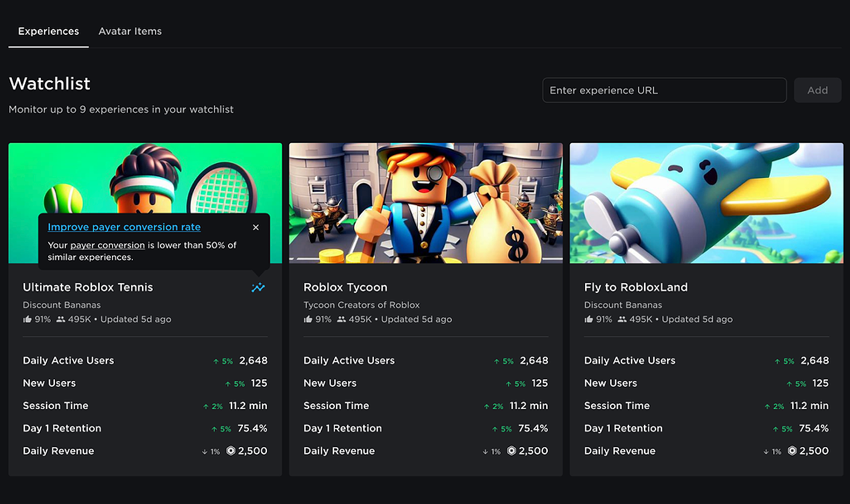The height and width of the screenshot is (504, 850).
Task: Click the Daily Revenue down arrow for Ultimate Roblox Tennis
Action: [204, 452]
